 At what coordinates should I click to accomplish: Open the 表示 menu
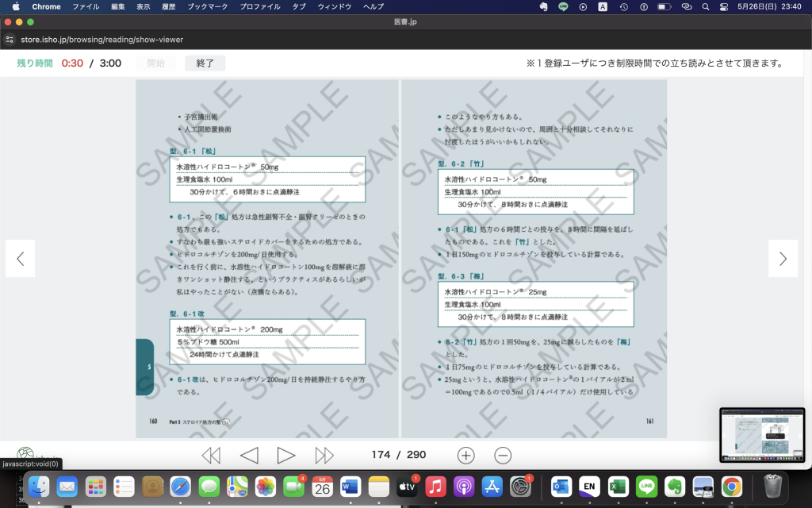(143, 6)
